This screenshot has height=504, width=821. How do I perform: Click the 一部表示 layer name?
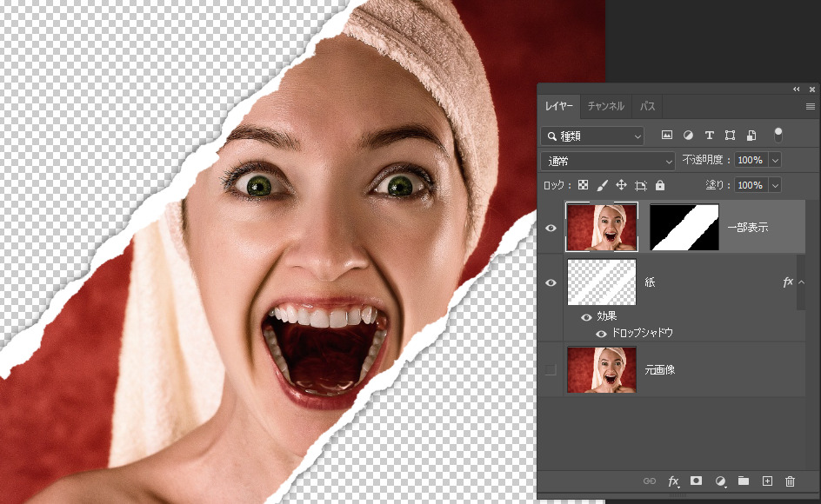pos(747,227)
